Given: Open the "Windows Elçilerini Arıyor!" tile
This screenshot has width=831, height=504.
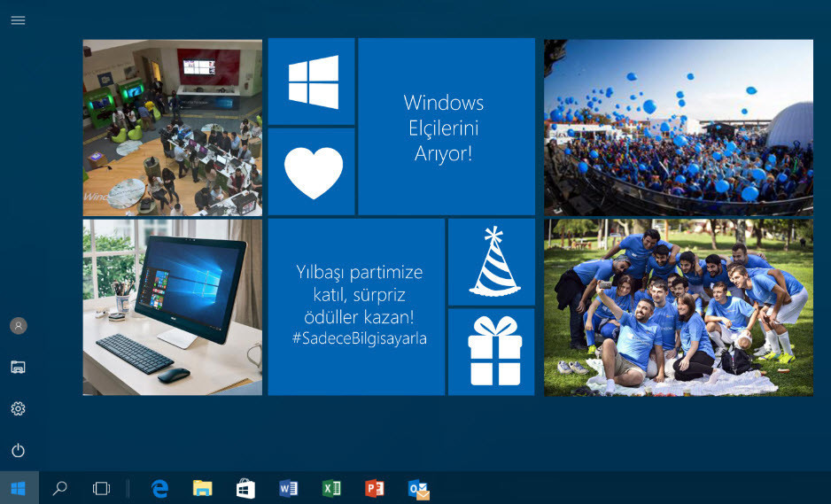Looking at the screenshot, I should coord(446,127).
